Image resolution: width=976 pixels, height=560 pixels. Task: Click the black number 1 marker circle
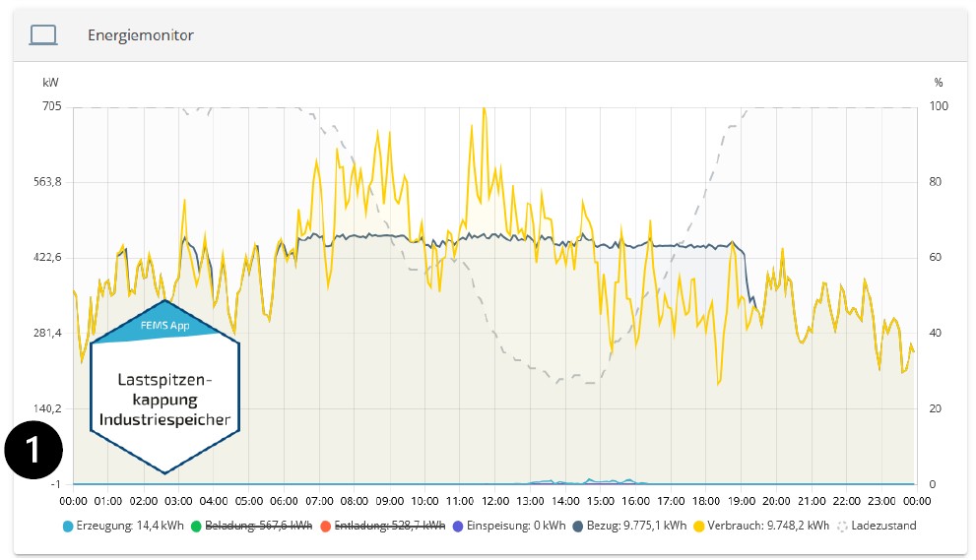(x=33, y=450)
